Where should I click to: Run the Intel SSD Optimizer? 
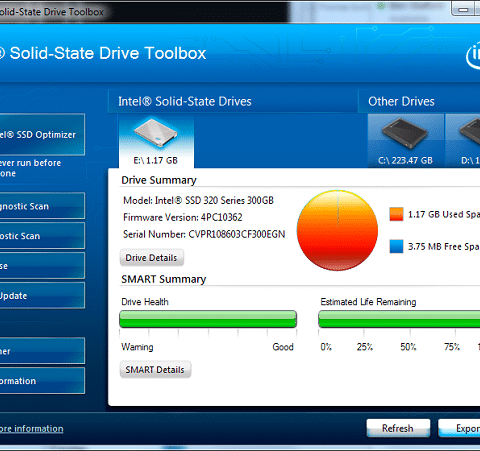tap(42, 135)
